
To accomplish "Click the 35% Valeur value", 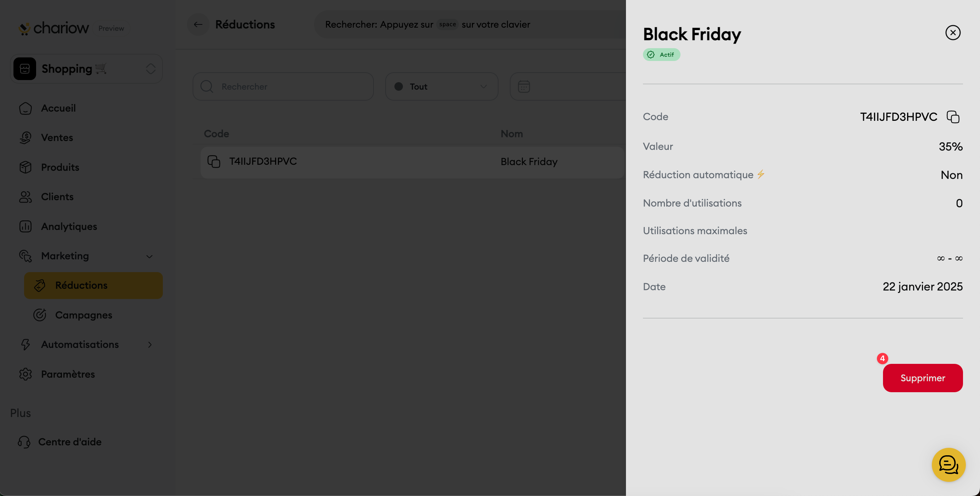I will point(950,147).
